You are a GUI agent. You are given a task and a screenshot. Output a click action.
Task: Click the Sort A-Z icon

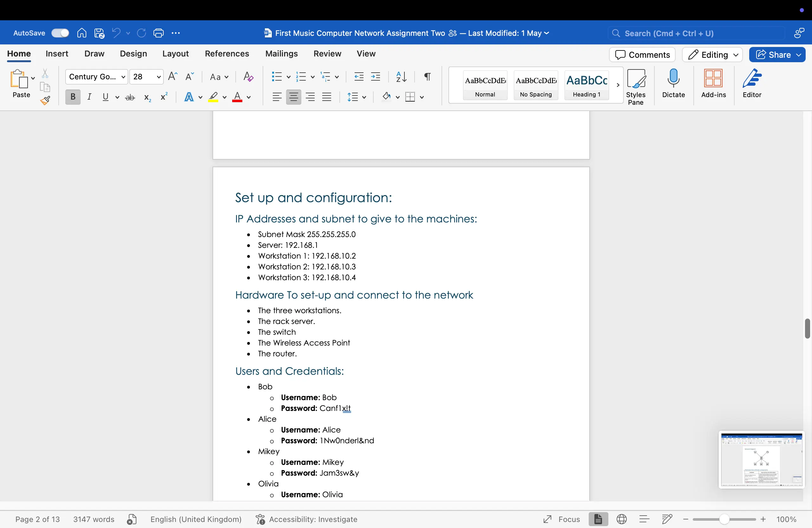click(401, 77)
